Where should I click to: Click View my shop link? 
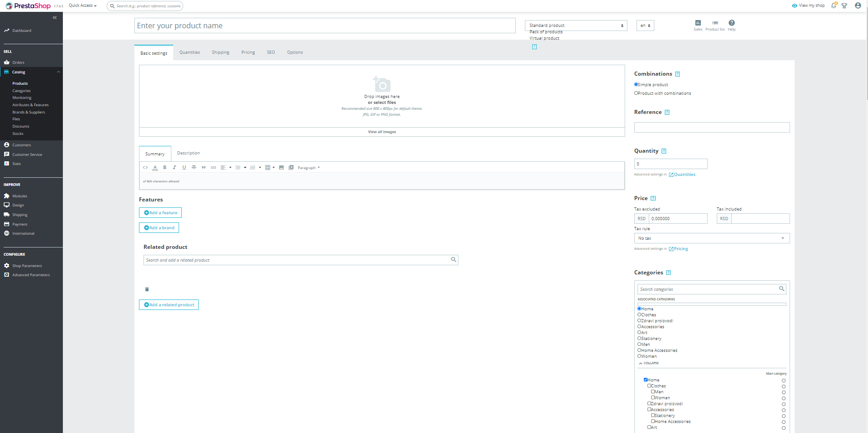808,5
